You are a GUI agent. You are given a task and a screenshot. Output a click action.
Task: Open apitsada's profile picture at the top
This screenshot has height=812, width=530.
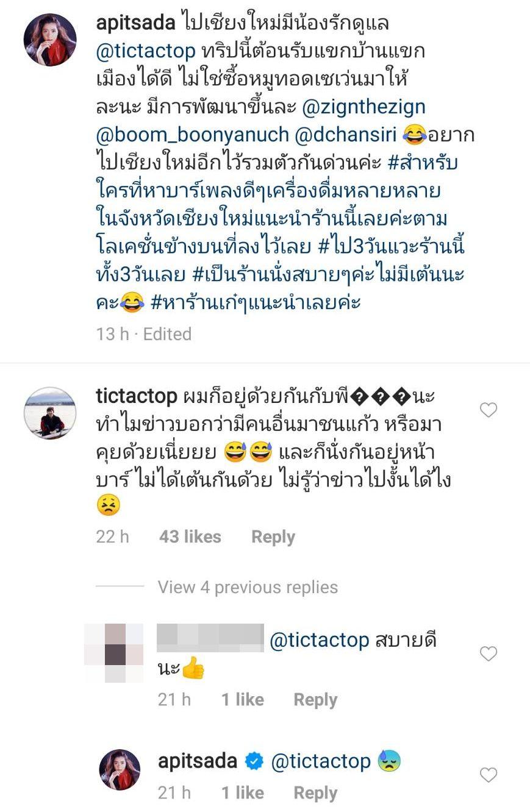point(50,40)
